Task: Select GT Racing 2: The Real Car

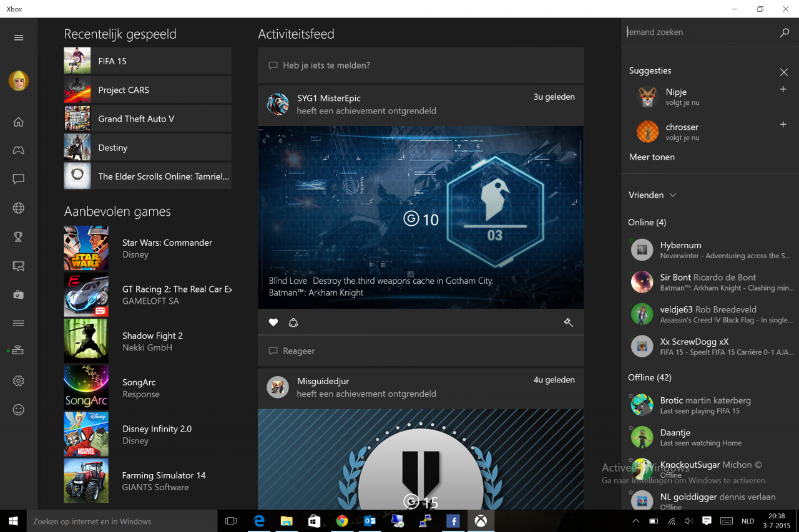Action: coord(147,294)
